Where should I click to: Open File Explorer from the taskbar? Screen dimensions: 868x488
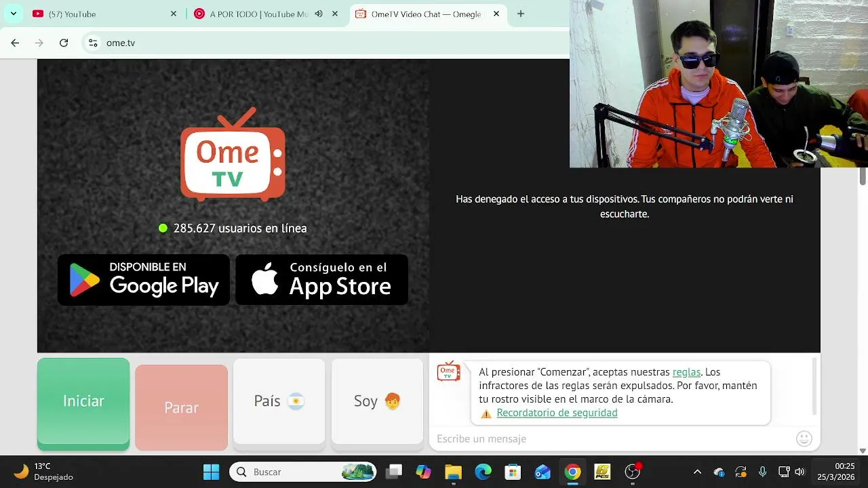[x=453, y=472]
